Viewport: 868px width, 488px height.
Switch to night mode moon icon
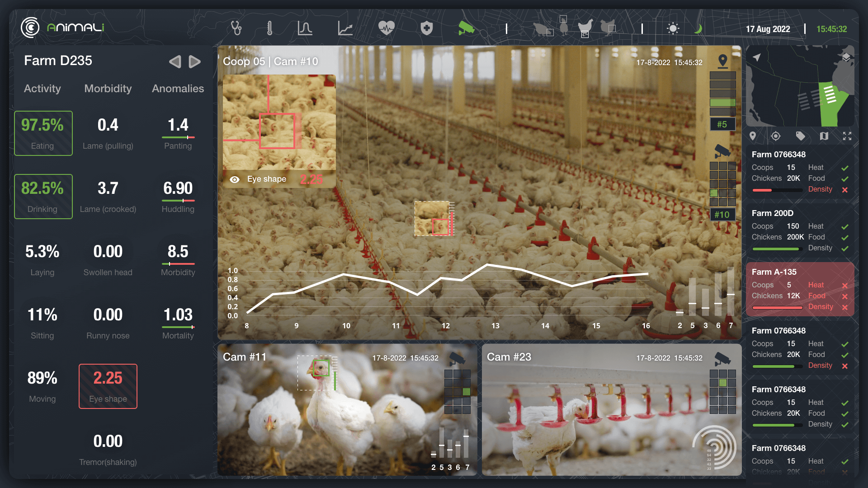point(698,28)
